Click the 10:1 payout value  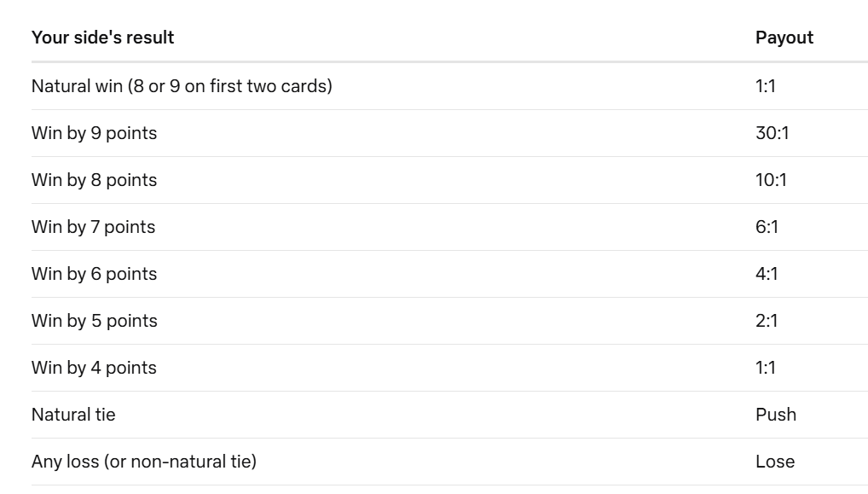click(x=771, y=181)
